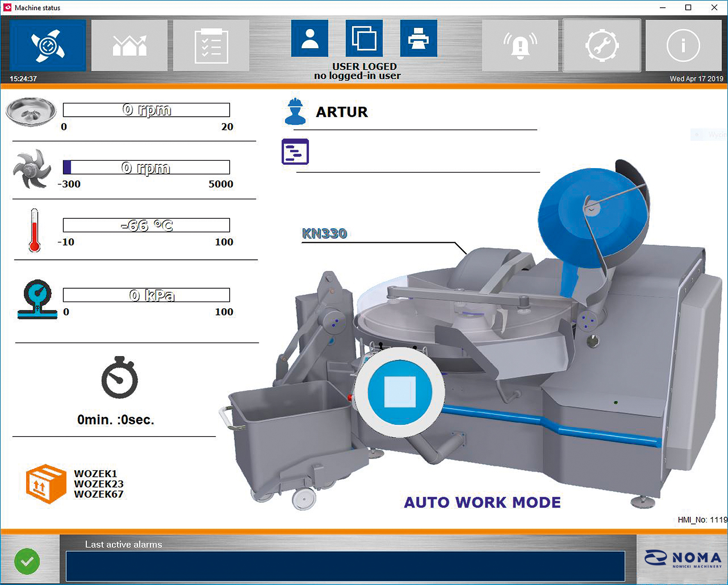This screenshot has height=585, width=728.
Task: Open the service wrench settings
Action: [602, 45]
